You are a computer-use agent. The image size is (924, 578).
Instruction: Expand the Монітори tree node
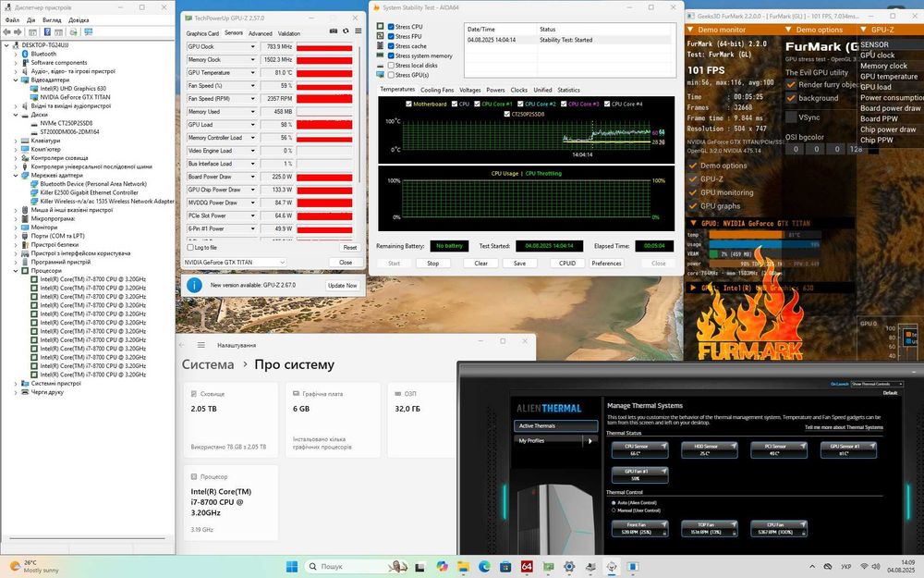(16, 228)
